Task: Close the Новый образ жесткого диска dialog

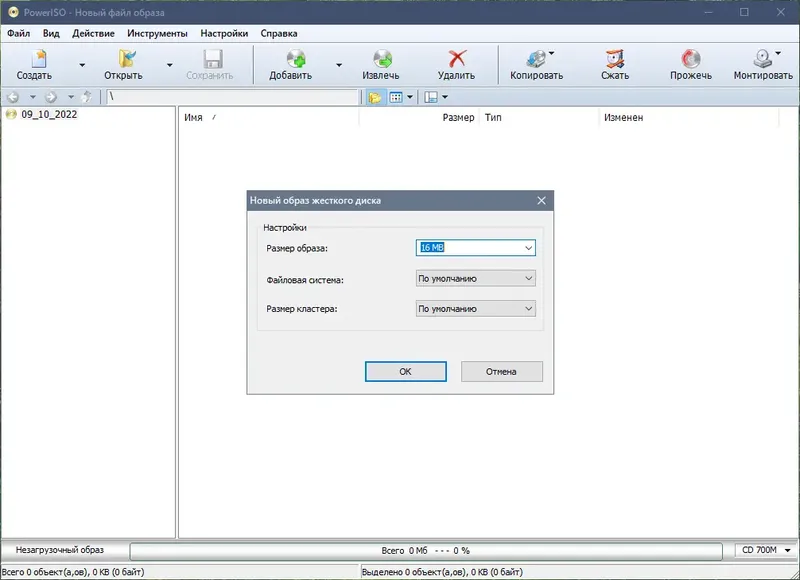Action: [541, 200]
